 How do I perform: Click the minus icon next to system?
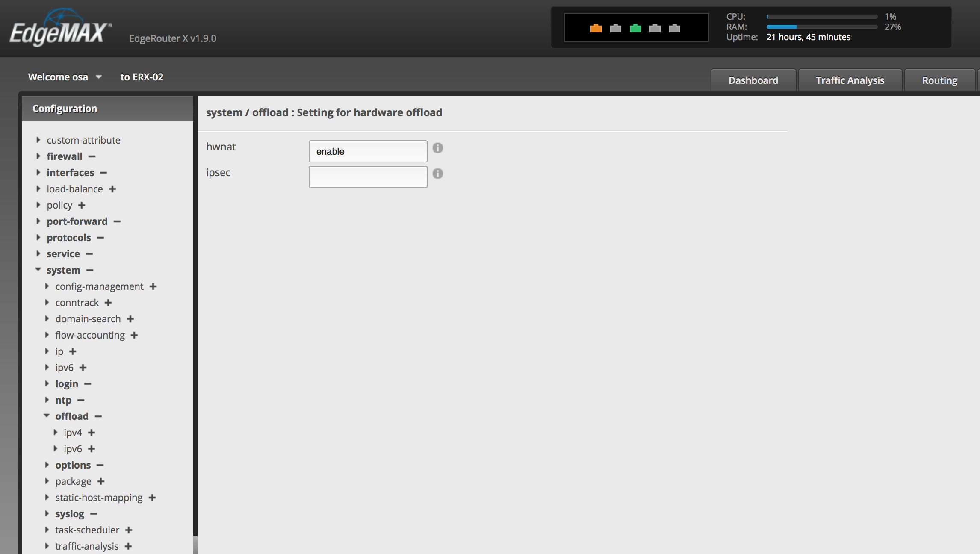[x=90, y=270]
